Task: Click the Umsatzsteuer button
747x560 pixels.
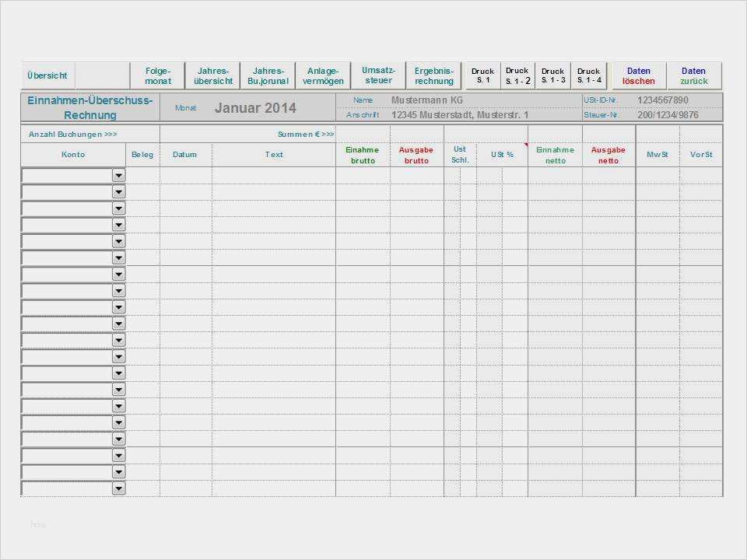Action: point(378,75)
